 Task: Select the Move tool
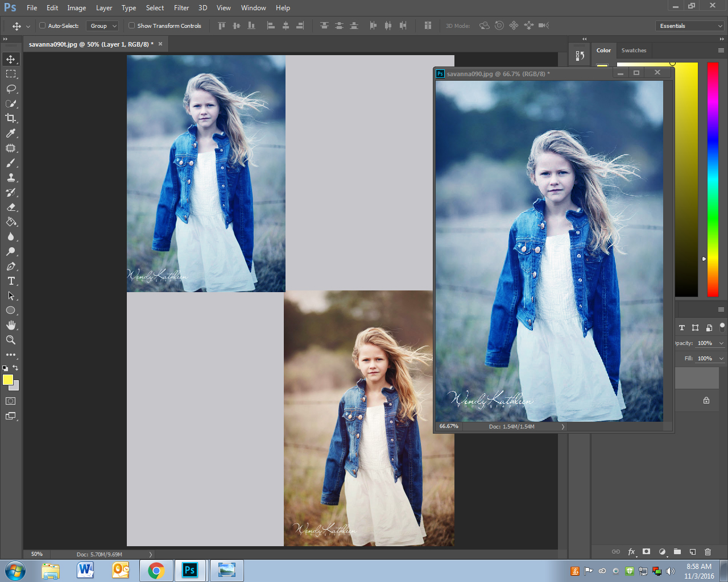coord(11,59)
